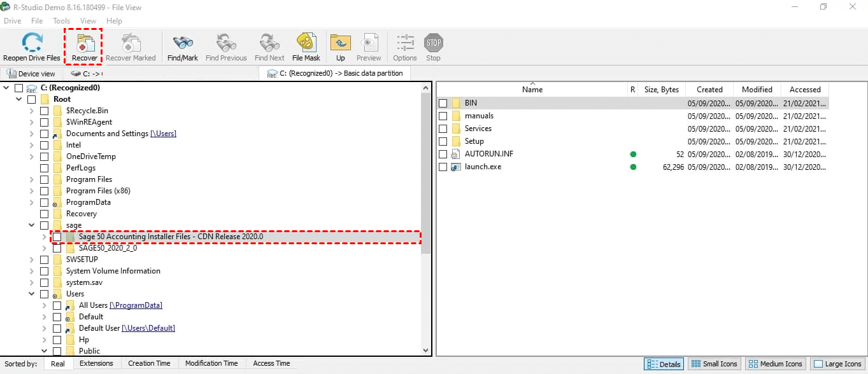This screenshot has width=868, height=374.
Task: Click the manuals folder icon
Action: 455,116
